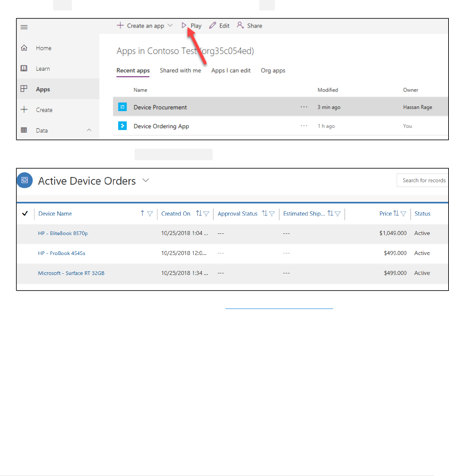The width and height of the screenshot is (449, 476).
Task: Open more options for Device Procurement
Action: 304,107
